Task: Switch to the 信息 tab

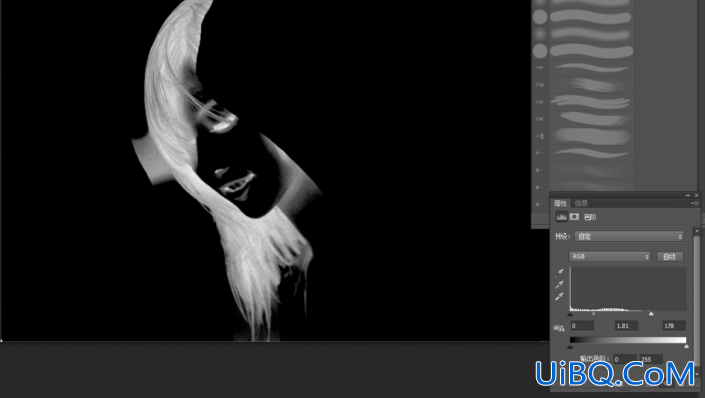Action: [581, 203]
